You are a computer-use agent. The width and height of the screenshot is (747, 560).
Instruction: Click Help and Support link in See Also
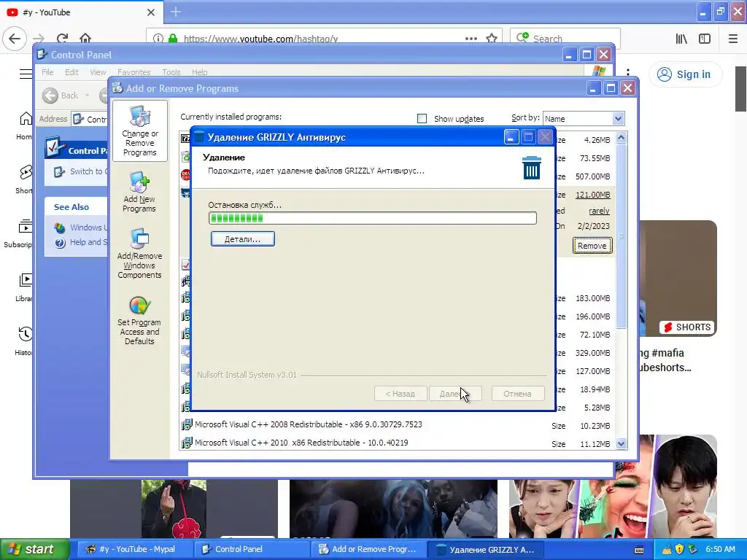80,242
